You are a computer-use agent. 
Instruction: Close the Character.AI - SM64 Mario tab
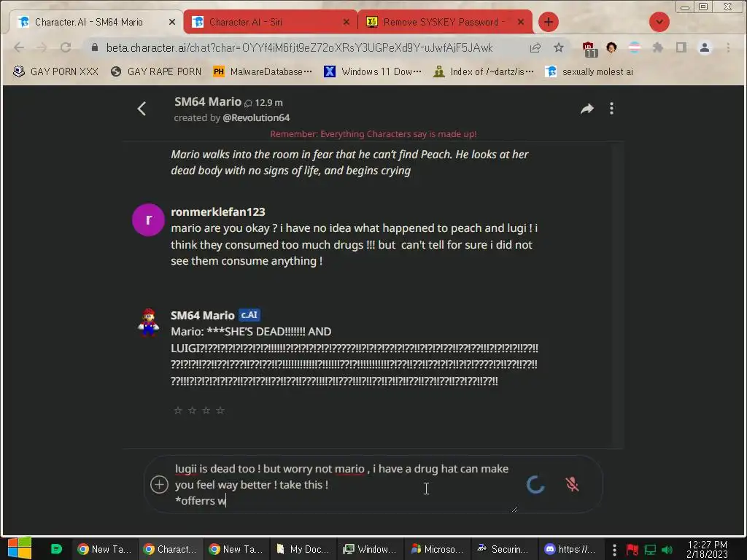point(172,22)
